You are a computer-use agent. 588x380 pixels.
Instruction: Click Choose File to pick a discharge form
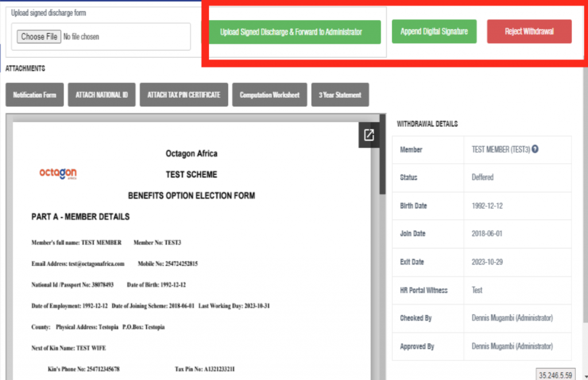tap(38, 36)
